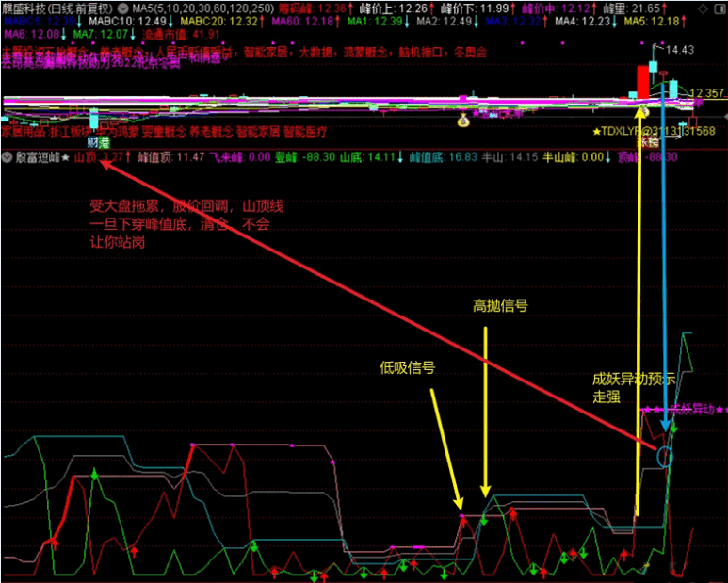Click the 财 tag below the candles

(94, 141)
